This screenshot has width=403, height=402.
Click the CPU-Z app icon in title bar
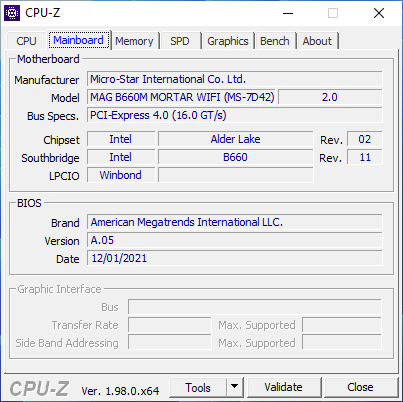pyautogui.click(x=12, y=13)
